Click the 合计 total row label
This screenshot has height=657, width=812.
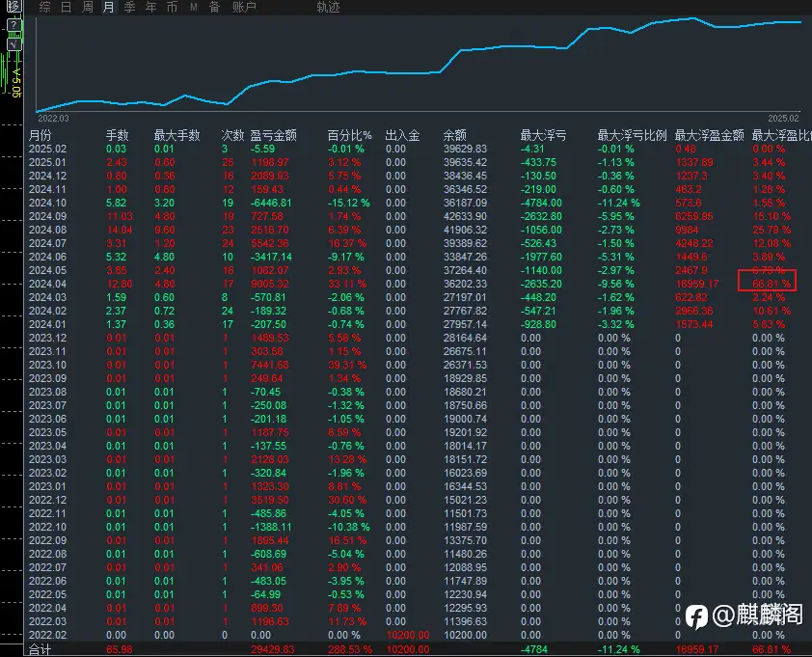[x=40, y=649]
